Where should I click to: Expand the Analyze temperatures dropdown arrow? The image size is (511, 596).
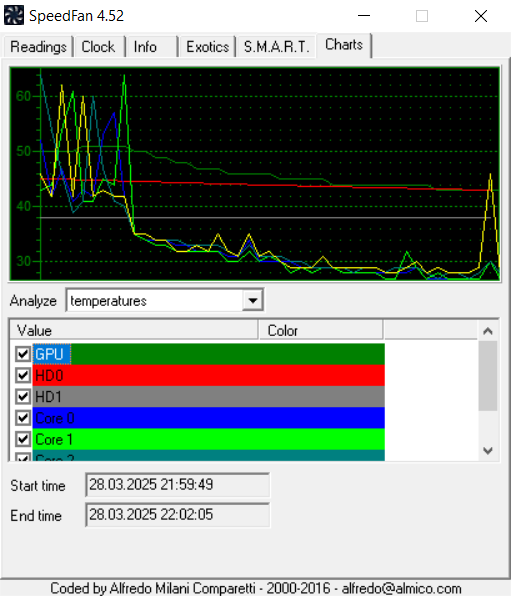252,301
